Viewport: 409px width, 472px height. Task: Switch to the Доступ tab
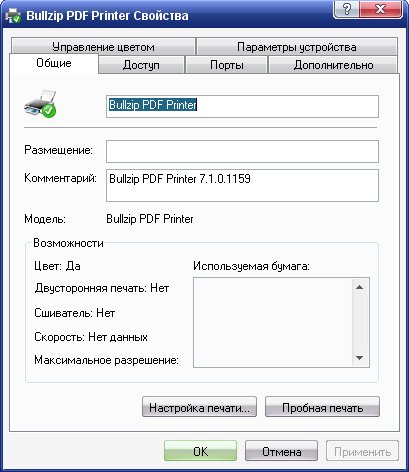[x=141, y=65]
